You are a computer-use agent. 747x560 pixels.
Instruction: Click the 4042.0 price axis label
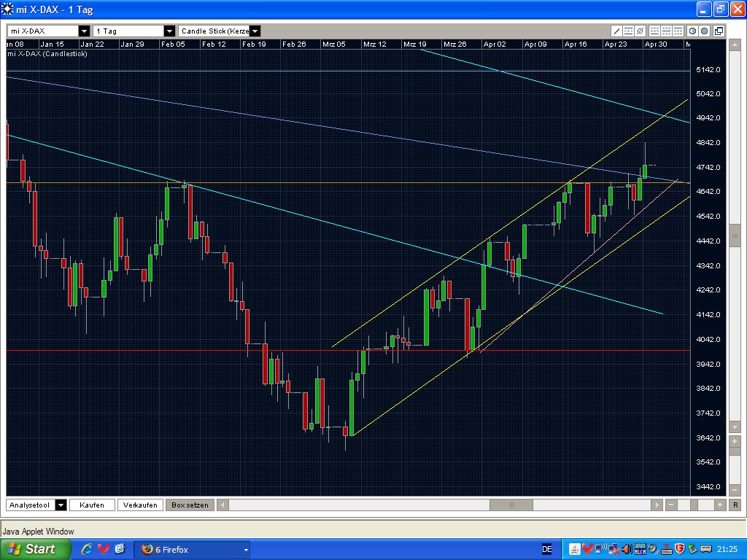point(708,340)
